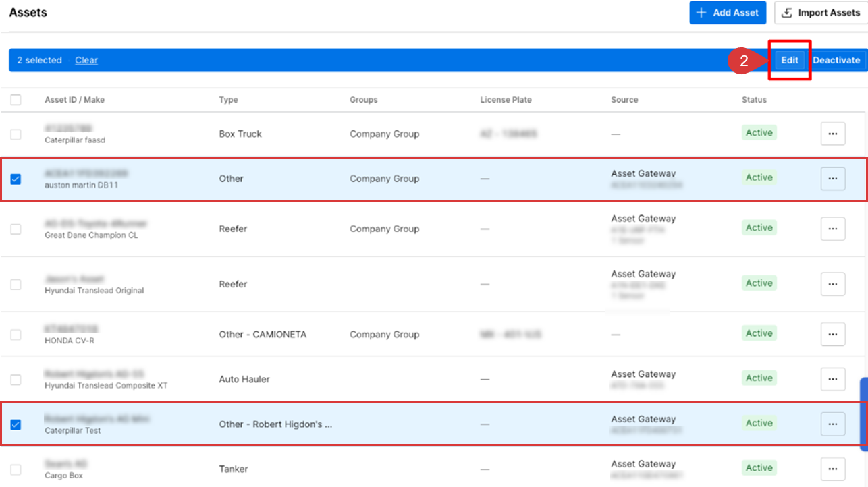Click the Auto Hauler type cell
The height and width of the screenshot is (487, 868).
pyautogui.click(x=244, y=379)
